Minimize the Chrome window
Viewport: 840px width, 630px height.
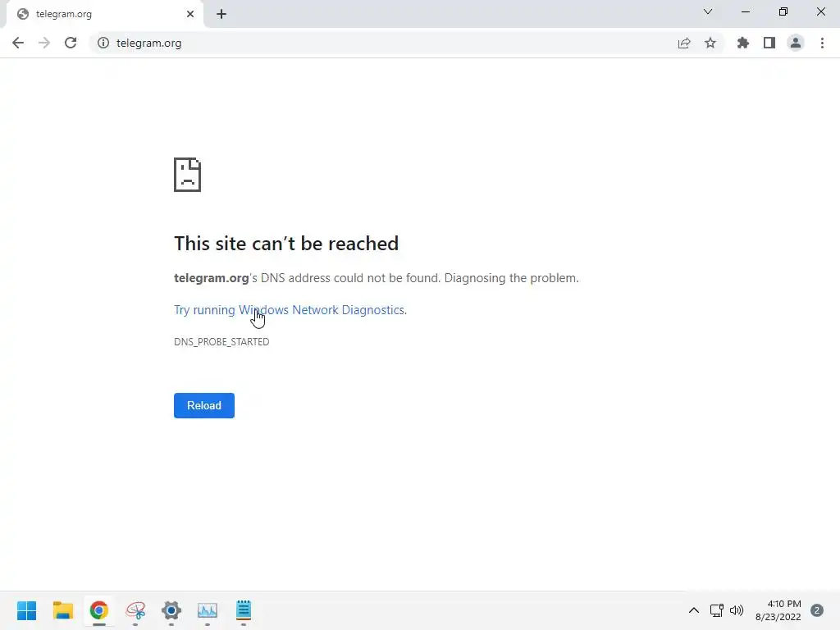(745, 11)
